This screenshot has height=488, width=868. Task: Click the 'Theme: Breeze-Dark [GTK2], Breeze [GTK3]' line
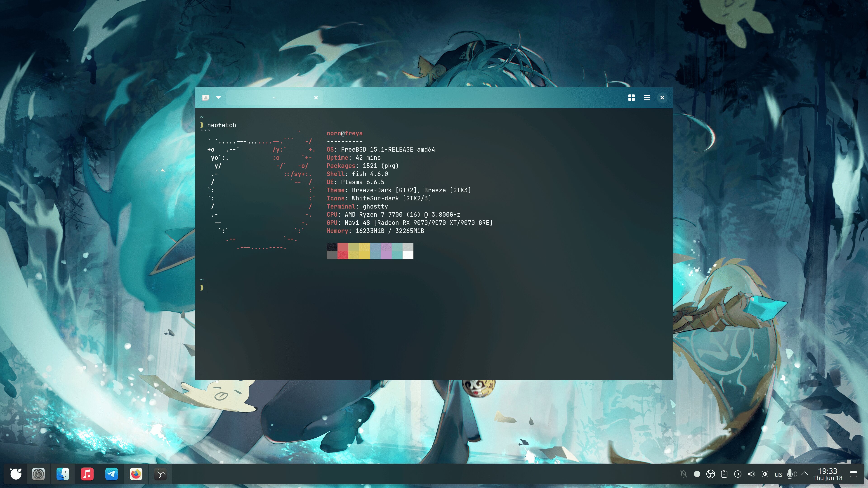[x=399, y=190]
